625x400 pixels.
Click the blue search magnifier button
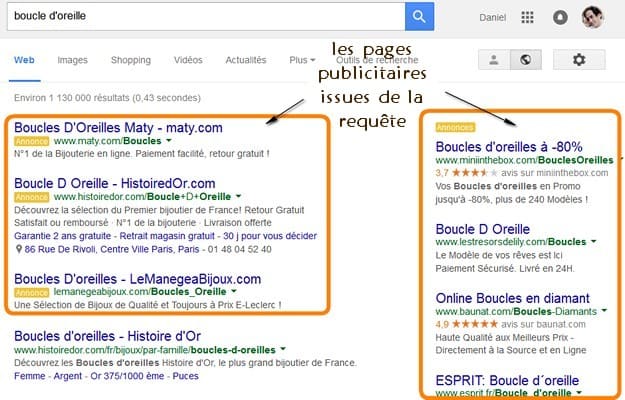pyautogui.click(x=419, y=16)
